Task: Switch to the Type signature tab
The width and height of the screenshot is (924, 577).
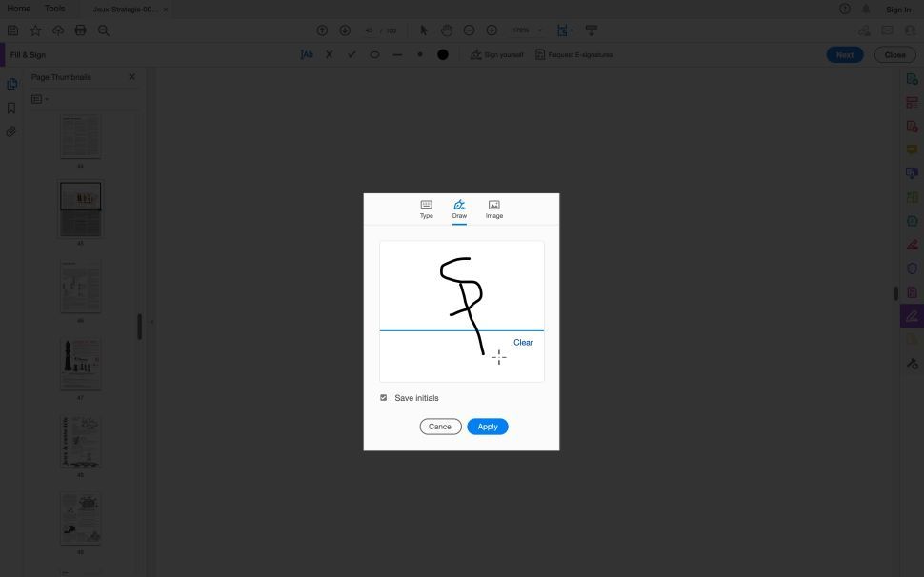Action: 426,209
